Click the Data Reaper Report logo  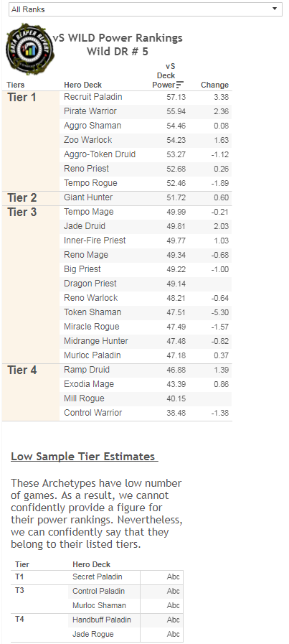pyautogui.click(x=30, y=50)
